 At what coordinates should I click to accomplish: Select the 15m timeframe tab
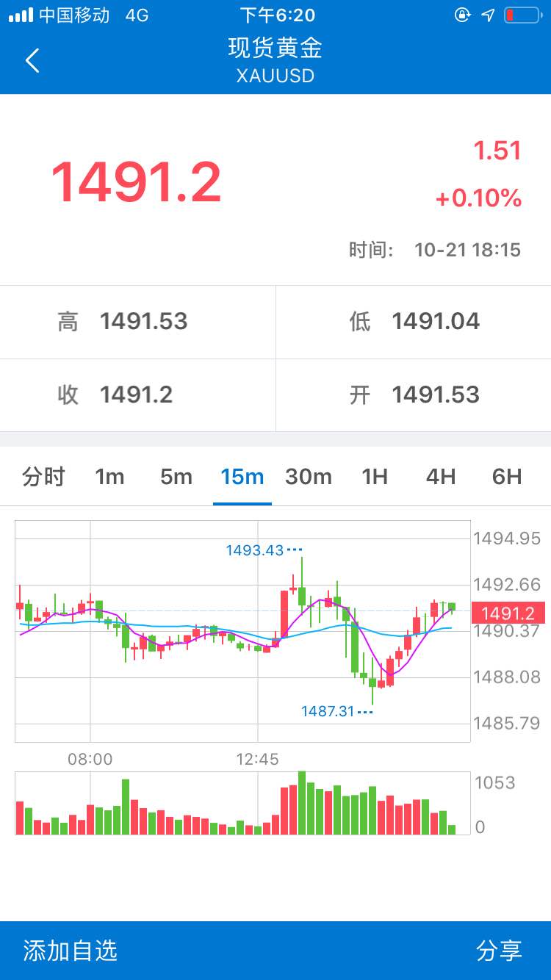pyautogui.click(x=242, y=477)
